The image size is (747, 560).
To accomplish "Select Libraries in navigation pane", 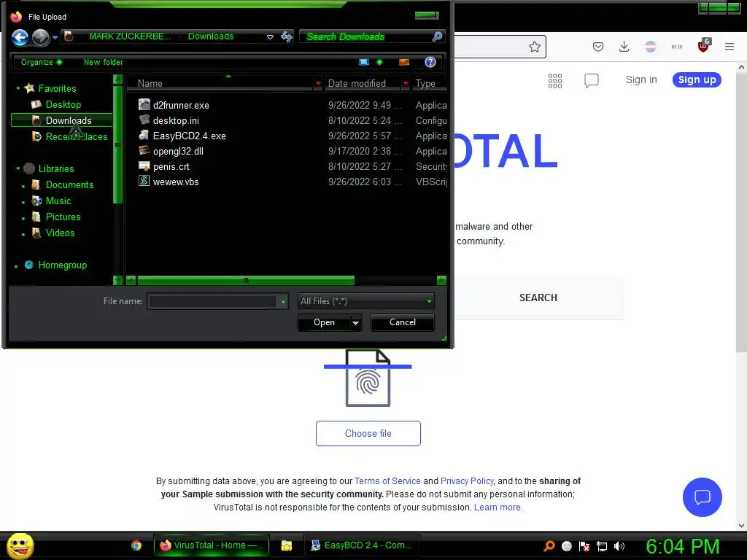I will [x=55, y=168].
